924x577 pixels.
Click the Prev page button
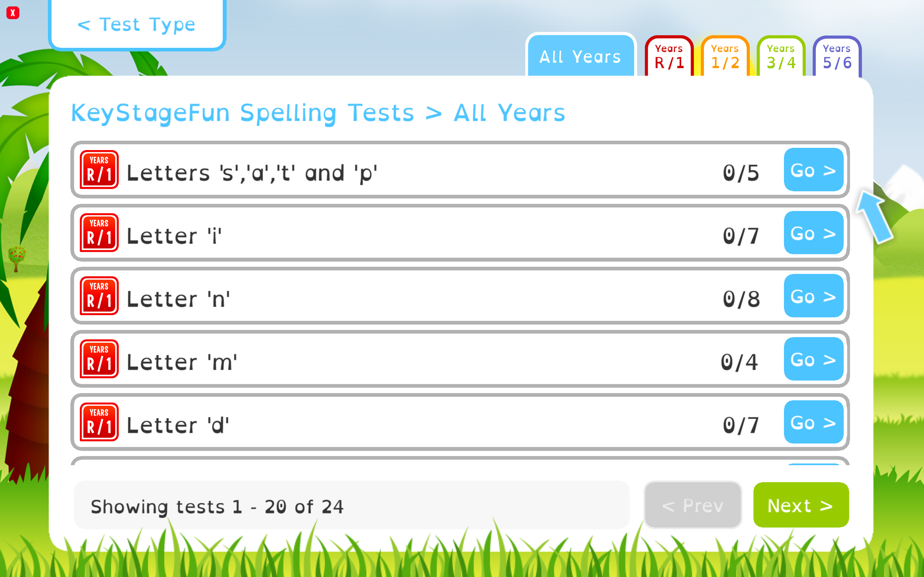coord(693,506)
